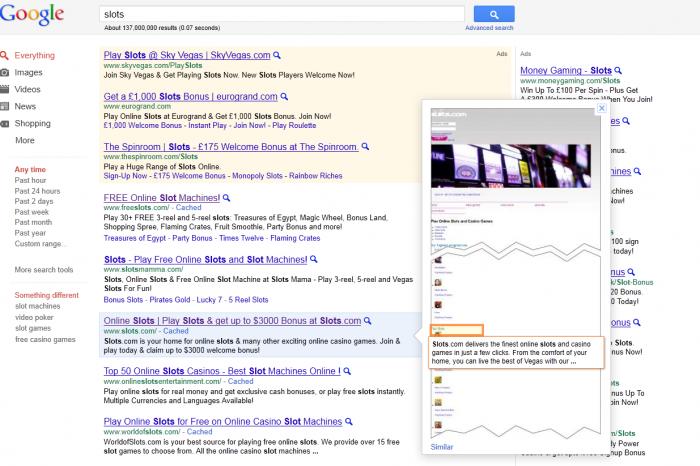Open cached version of worldofslots.com
700x466 pixels.
coord(199,432)
